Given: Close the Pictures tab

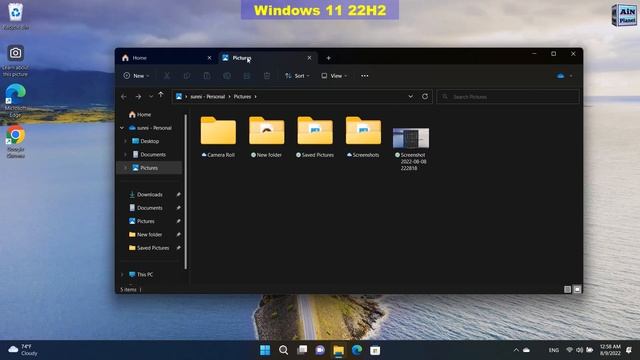Looking at the screenshot, I should [309, 58].
